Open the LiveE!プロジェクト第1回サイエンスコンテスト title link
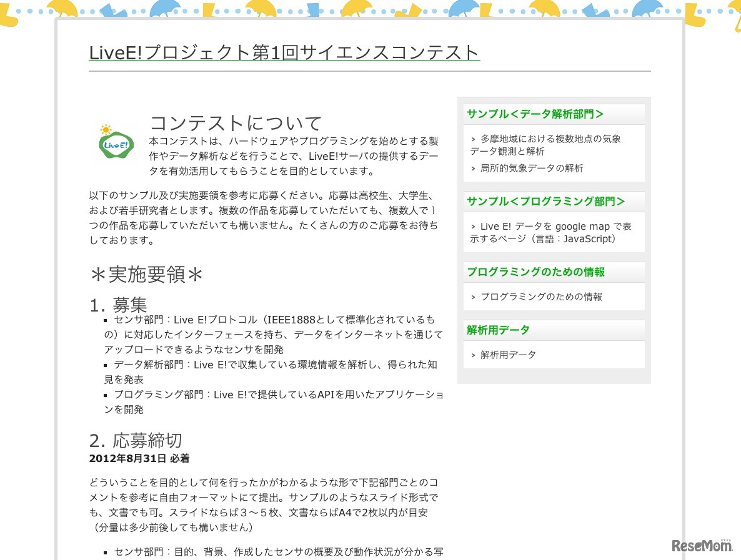Image resolution: width=741 pixels, height=560 pixels. (284, 52)
